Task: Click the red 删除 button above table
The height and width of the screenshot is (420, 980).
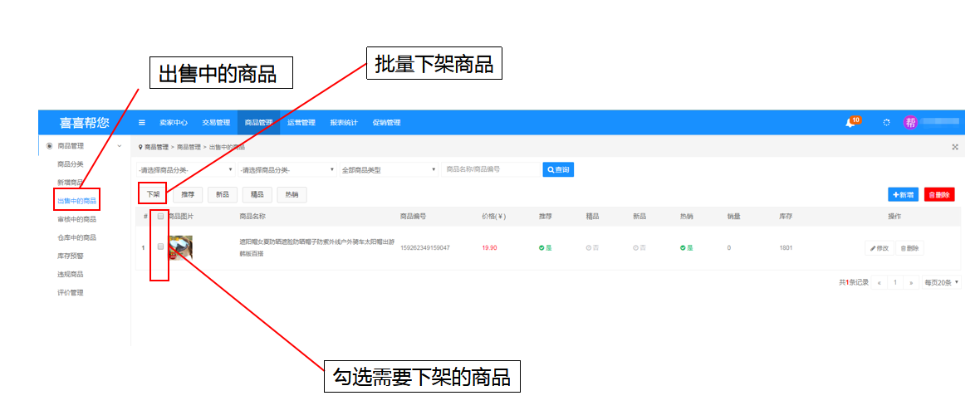Action: tap(939, 194)
